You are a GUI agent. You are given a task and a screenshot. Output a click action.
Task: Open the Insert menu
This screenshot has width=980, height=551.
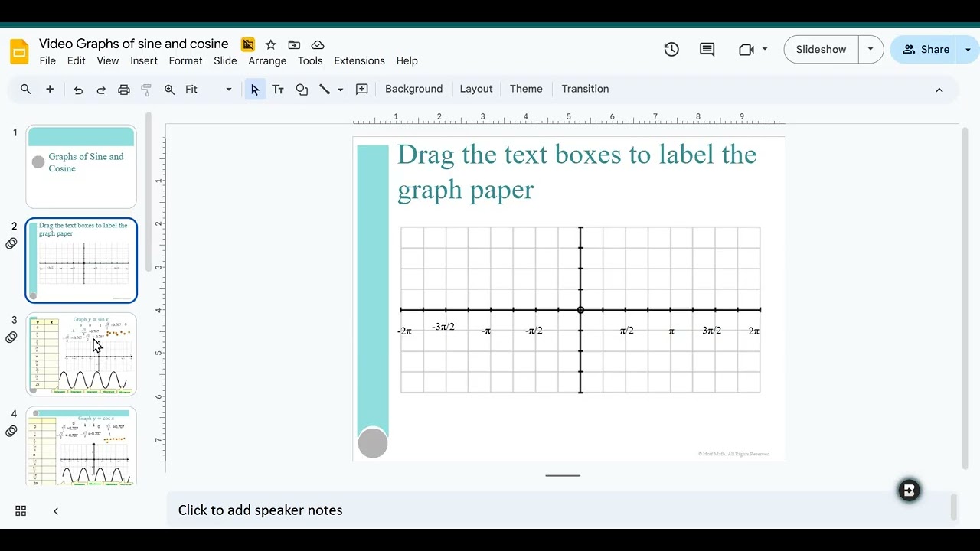click(x=144, y=61)
